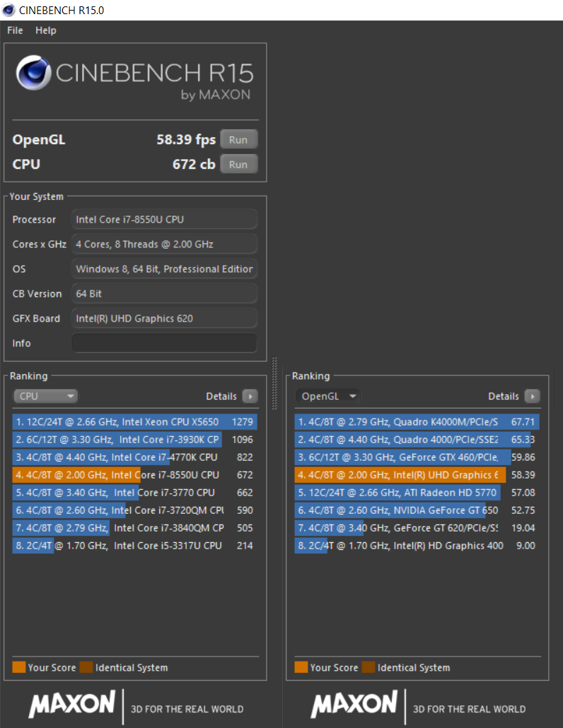The height and width of the screenshot is (728, 563).
Task: Select the Quadro K4000M OpenGL ranking entry
Action: point(417,422)
